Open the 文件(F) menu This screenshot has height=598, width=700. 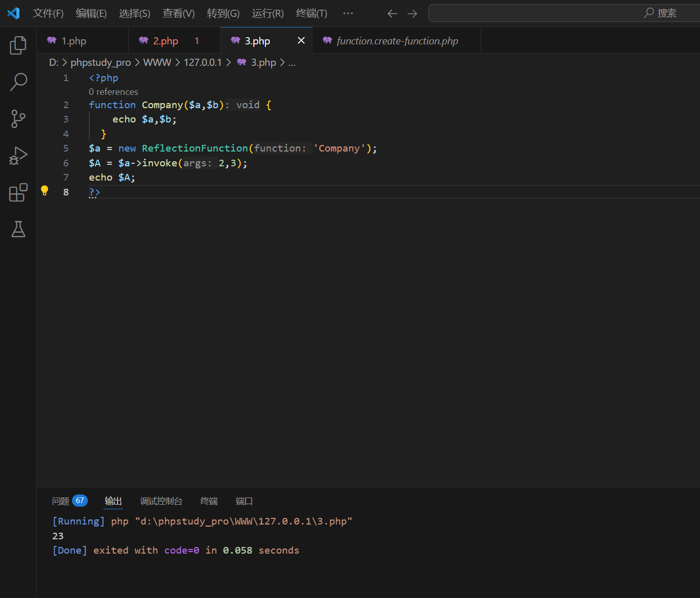pyautogui.click(x=48, y=13)
